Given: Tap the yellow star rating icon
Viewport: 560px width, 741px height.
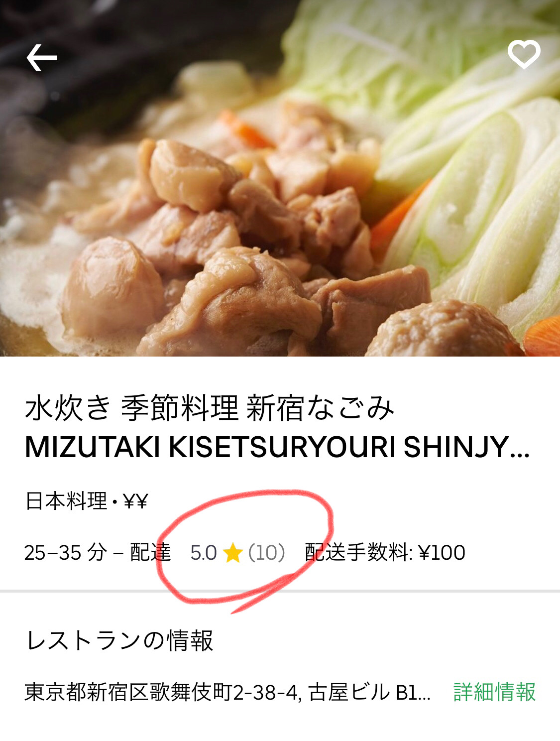Looking at the screenshot, I should [x=232, y=553].
